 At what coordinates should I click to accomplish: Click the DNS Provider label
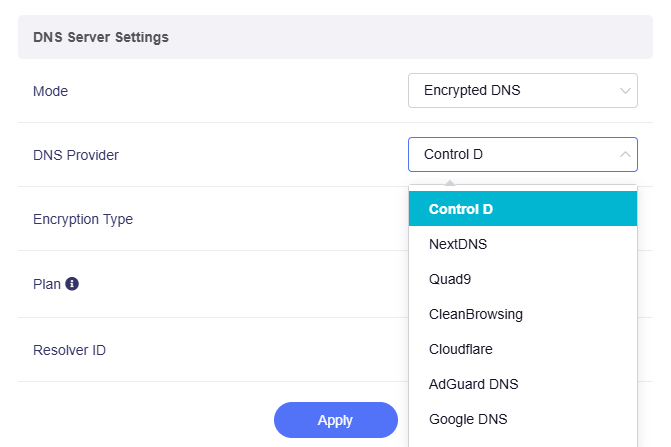point(76,155)
